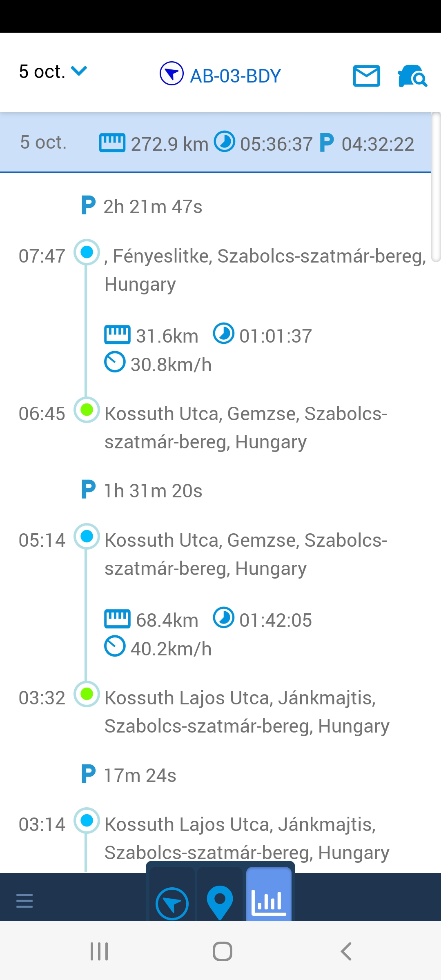The image size is (441, 980).
Task: Open the 2h 21m 47s parking entry
Action: pyautogui.click(x=153, y=207)
